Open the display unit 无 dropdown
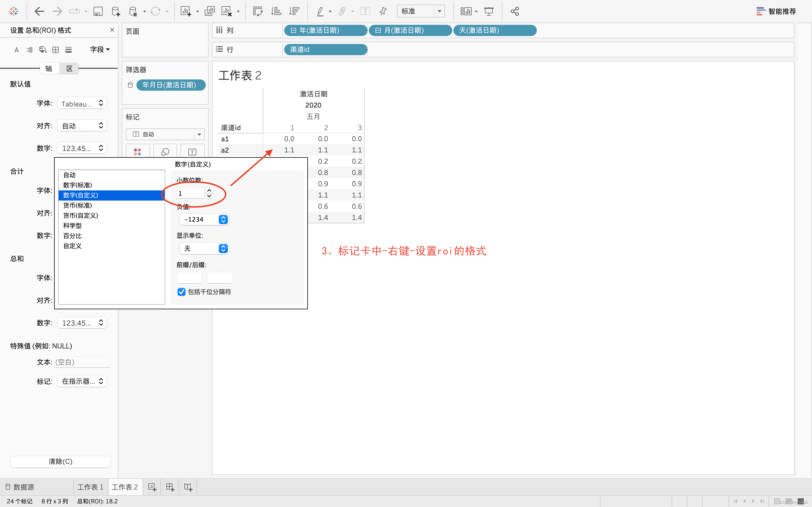Image resolution: width=812 pixels, height=507 pixels. pyautogui.click(x=204, y=248)
